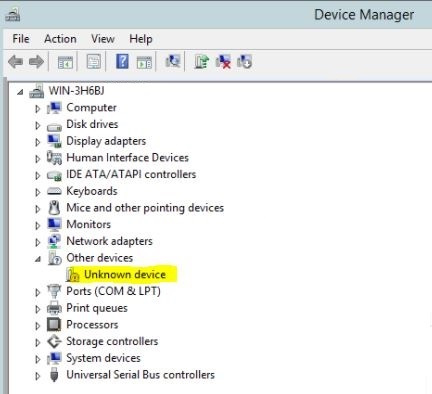Open the File menu

[21, 39]
